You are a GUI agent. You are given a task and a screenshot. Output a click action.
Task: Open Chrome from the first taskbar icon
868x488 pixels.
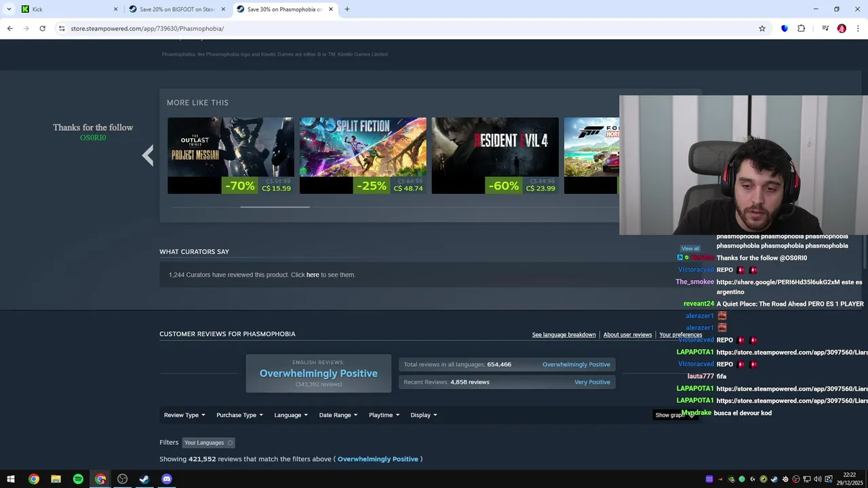pyautogui.click(x=34, y=479)
